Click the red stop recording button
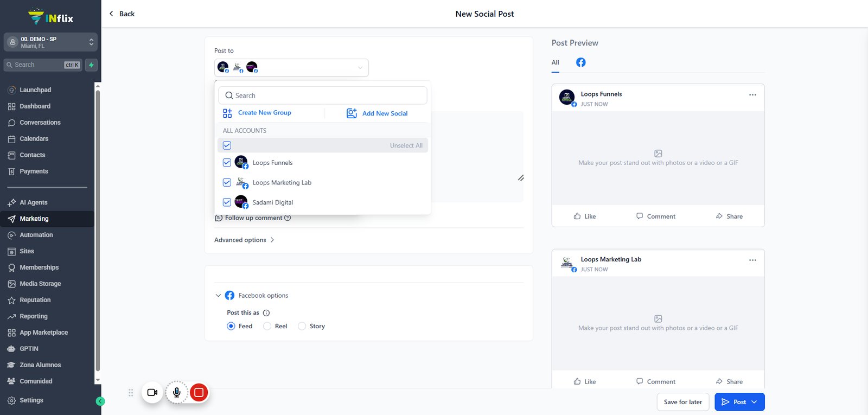 click(x=199, y=392)
